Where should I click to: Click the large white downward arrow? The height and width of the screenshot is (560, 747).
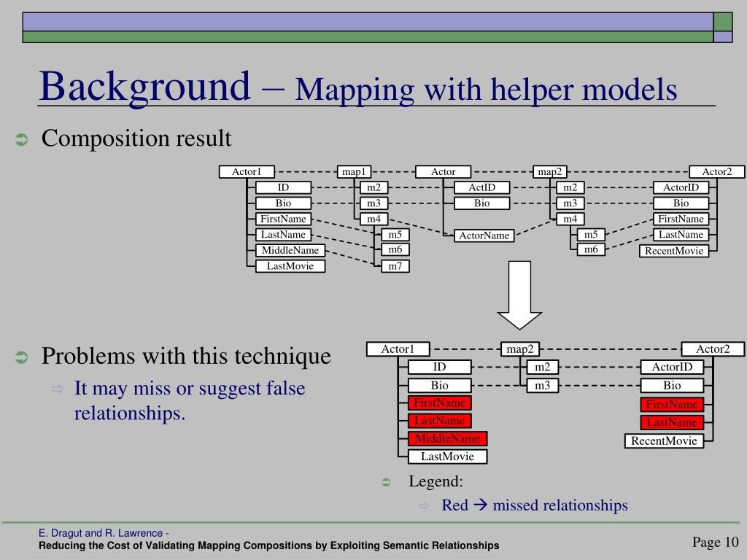(x=519, y=295)
